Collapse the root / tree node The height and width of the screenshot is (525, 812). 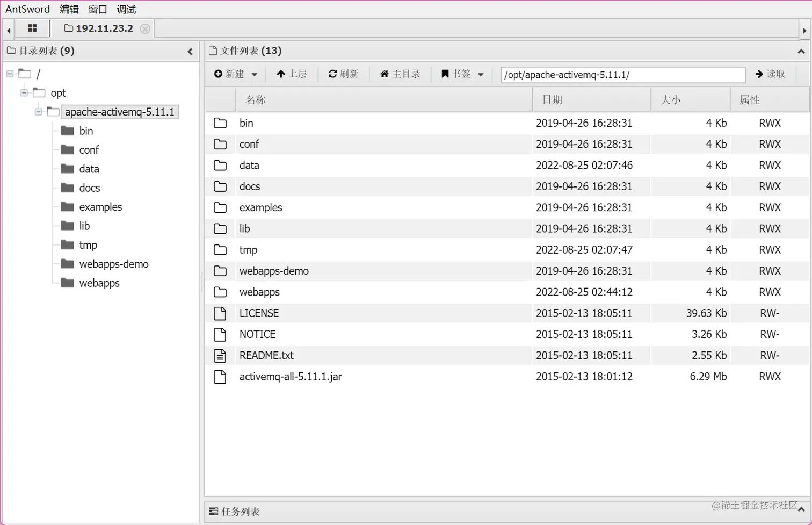point(10,74)
